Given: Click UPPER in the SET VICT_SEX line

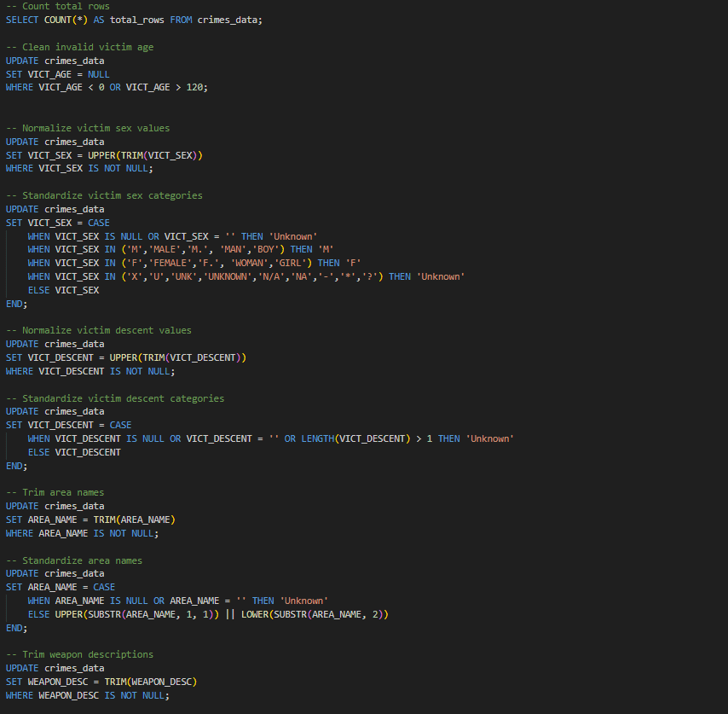Looking at the screenshot, I should click(x=102, y=155).
